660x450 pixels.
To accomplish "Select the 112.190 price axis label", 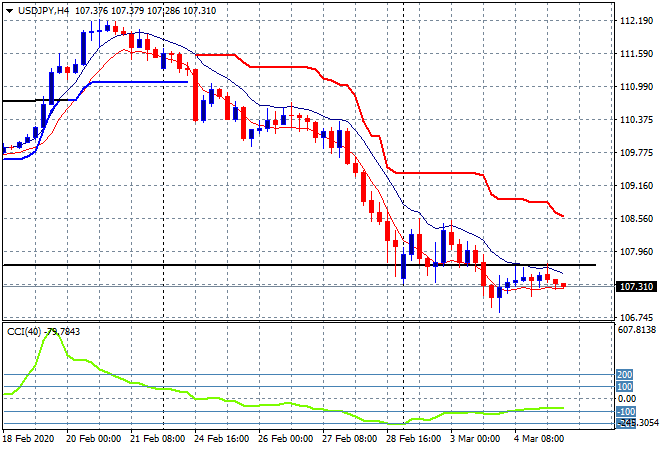I will 636,21.
